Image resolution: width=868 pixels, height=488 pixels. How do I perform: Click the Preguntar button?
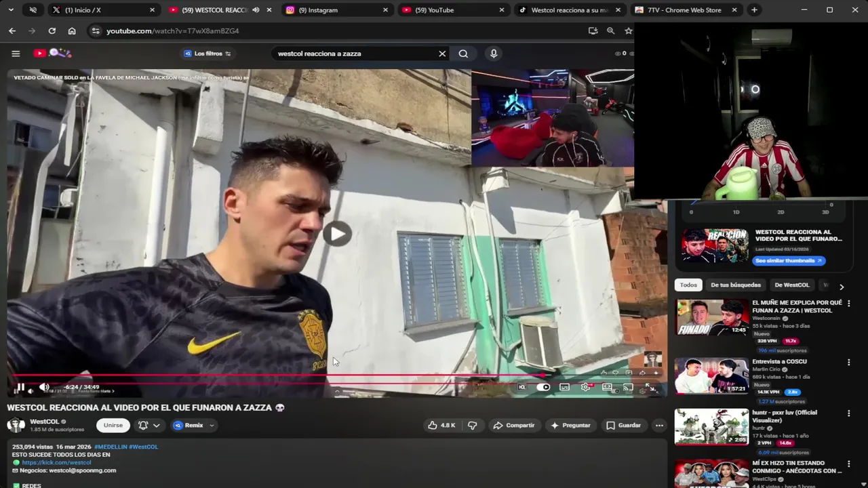pos(570,425)
